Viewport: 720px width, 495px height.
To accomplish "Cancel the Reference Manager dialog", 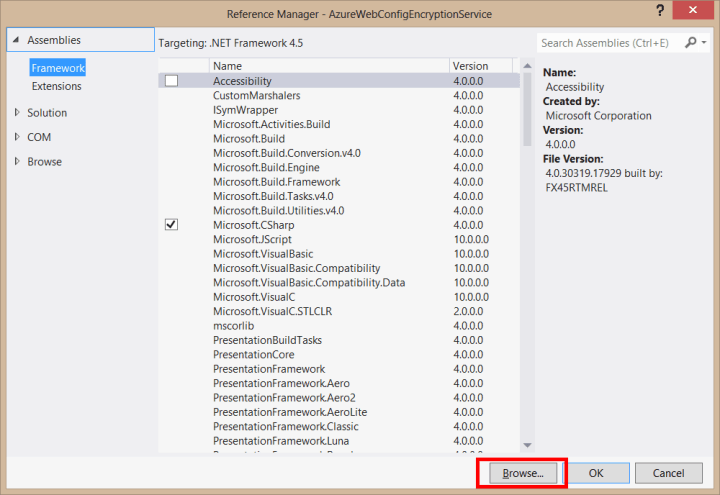I will 668,473.
